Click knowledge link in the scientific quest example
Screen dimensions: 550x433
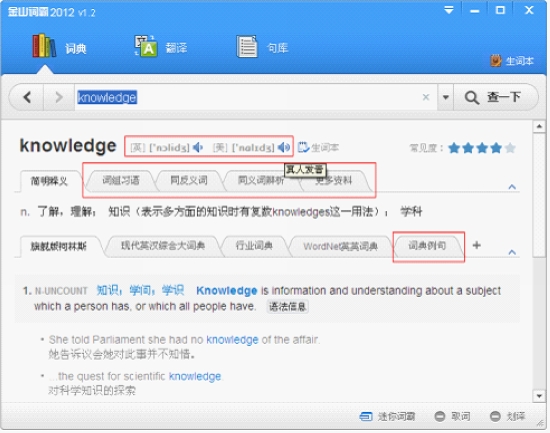[x=195, y=376]
